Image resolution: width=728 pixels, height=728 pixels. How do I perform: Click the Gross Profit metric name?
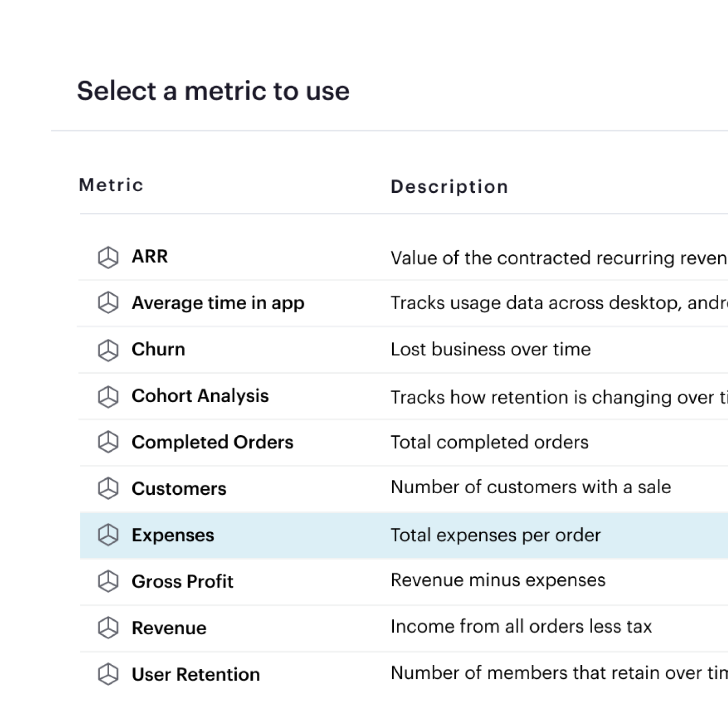pyautogui.click(x=183, y=581)
